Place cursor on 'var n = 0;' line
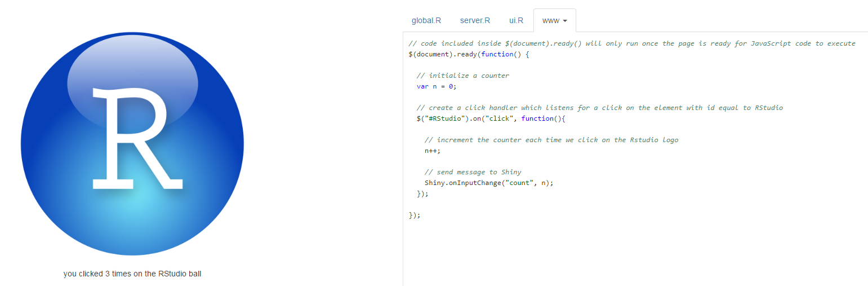This screenshot has width=868, height=286. (x=436, y=86)
